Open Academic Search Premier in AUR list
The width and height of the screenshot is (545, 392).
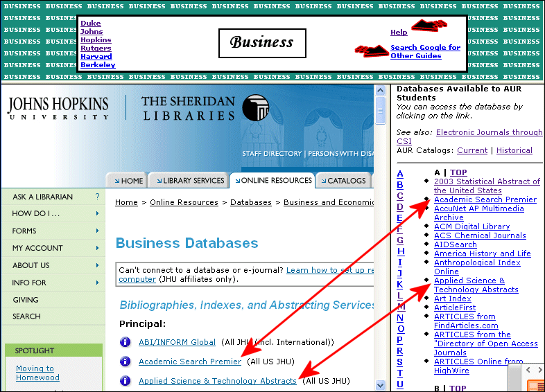485,199
